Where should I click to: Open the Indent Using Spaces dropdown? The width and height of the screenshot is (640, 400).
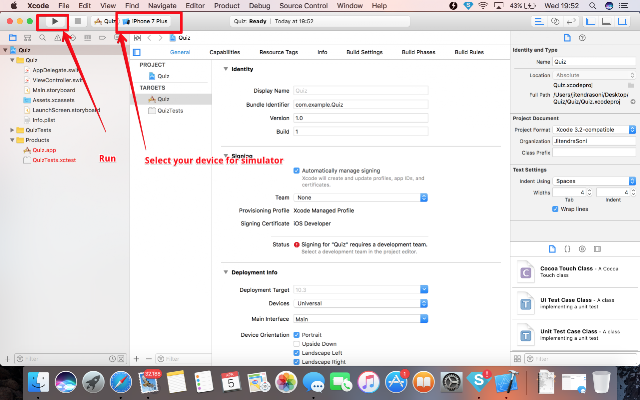(x=594, y=181)
